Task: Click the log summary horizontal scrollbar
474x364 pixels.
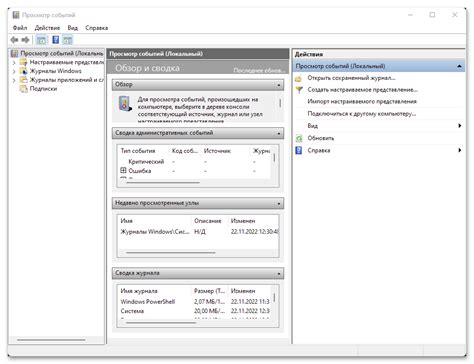Action: click(x=161, y=323)
